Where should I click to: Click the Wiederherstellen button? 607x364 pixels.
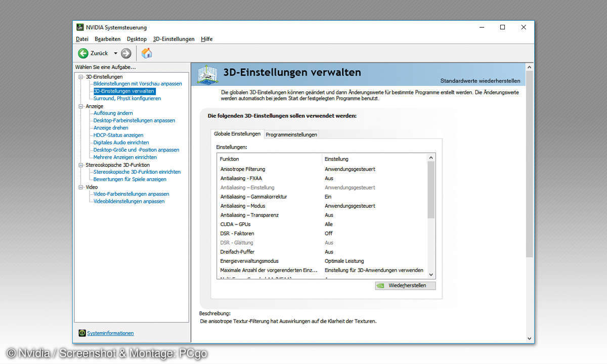click(x=405, y=286)
